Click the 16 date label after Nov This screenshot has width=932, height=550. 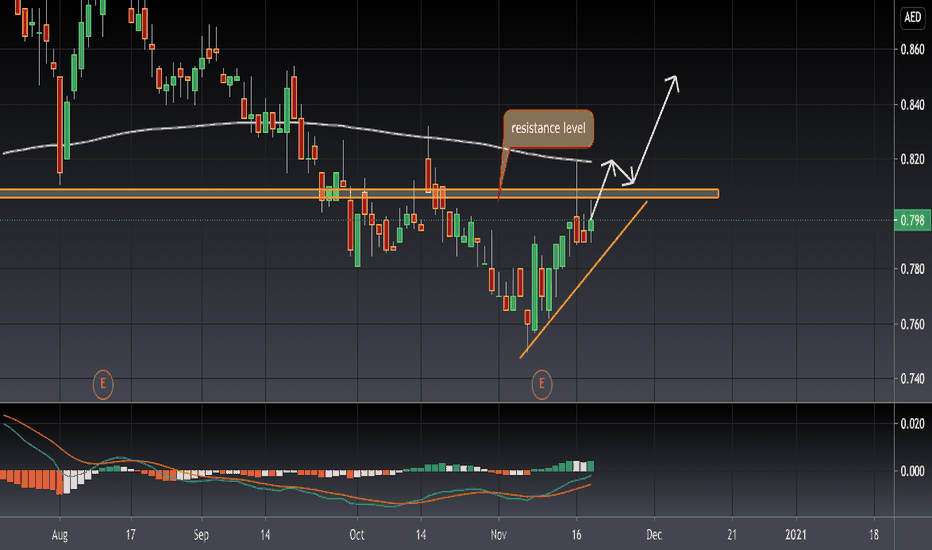click(576, 535)
